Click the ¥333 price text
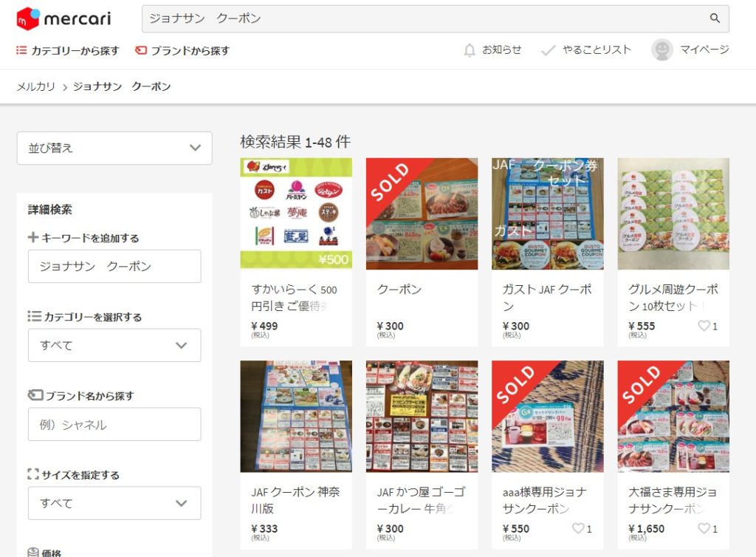The image size is (756, 557). [x=264, y=528]
